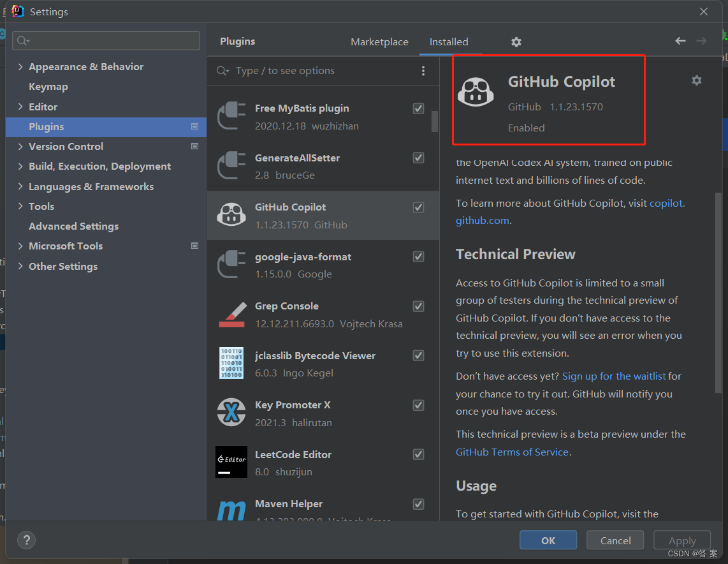Click the Cancel button
This screenshot has height=564, width=728.
pyautogui.click(x=615, y=540)
